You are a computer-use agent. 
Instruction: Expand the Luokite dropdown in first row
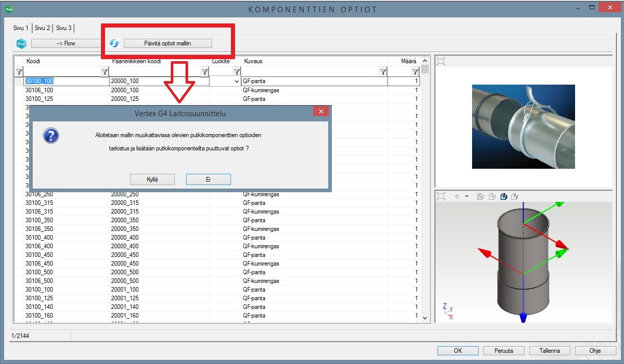tap(236, 81)
